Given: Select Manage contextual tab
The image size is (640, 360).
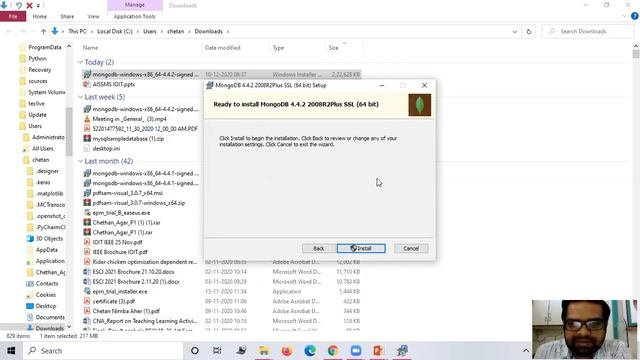Looking at the screenshot, I should point(135,5).
